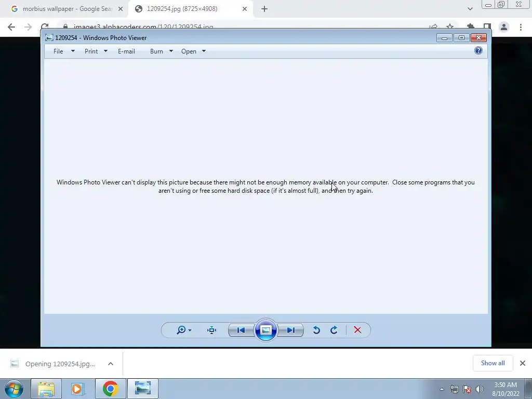This screenshot has width=532, height=399.
Task: Open the Windows Start menu
Action: click(14, 389)
